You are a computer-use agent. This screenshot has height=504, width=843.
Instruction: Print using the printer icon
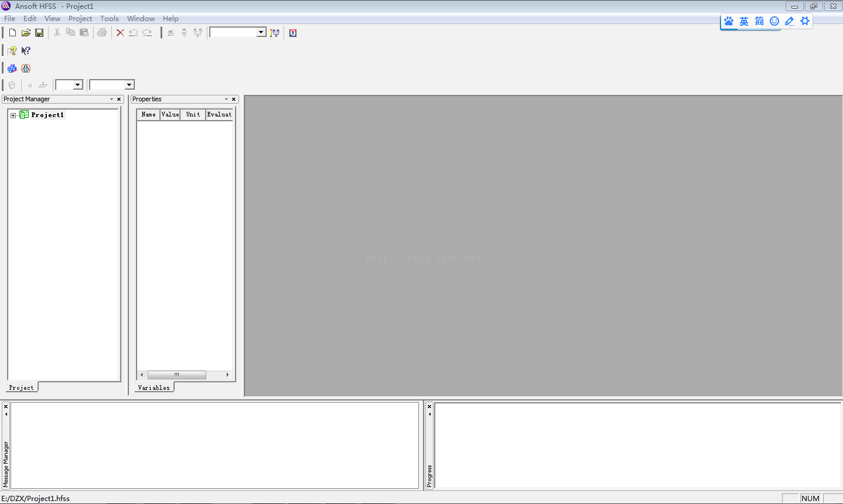[x=102, y=33]
